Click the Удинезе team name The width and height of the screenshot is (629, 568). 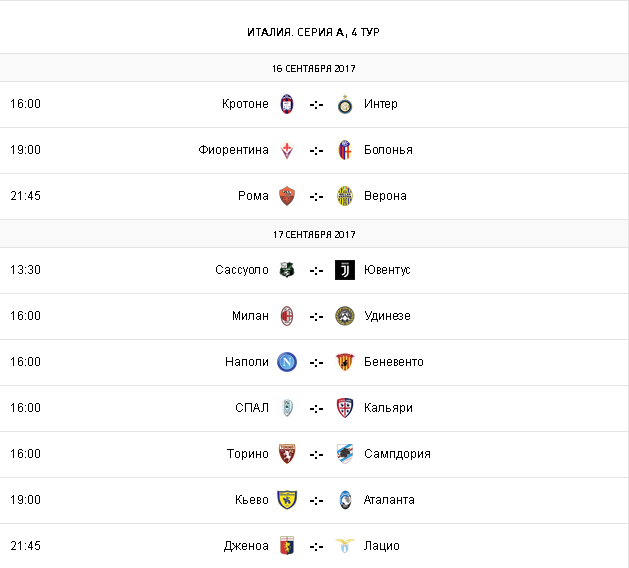pyautogui.click(x=387, y=316)
